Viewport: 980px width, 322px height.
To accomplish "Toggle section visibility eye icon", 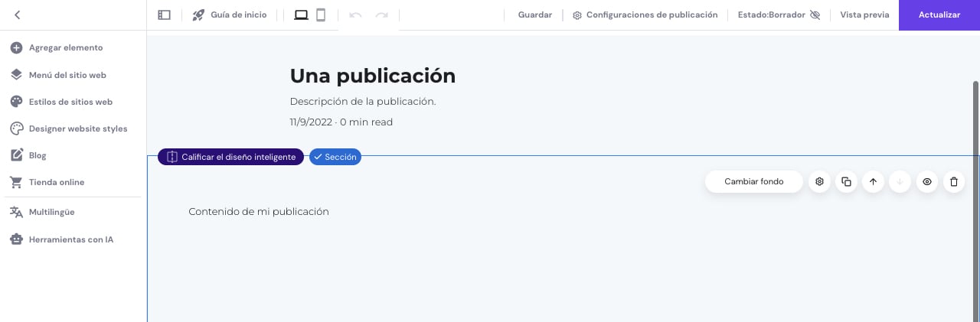I will point(926,181).
